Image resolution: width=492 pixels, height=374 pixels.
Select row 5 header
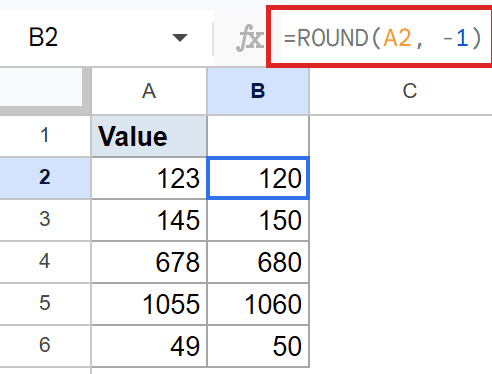[x=45, y=304]
